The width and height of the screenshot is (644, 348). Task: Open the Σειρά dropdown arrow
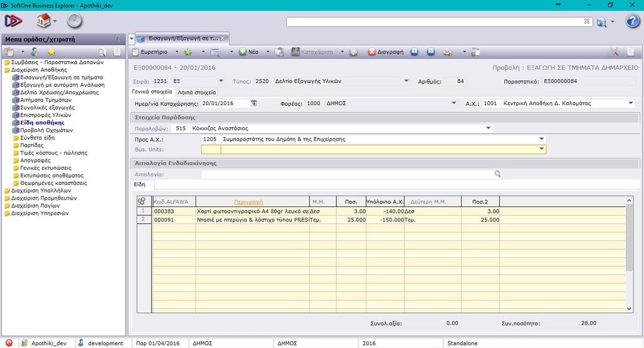[221, 81]
